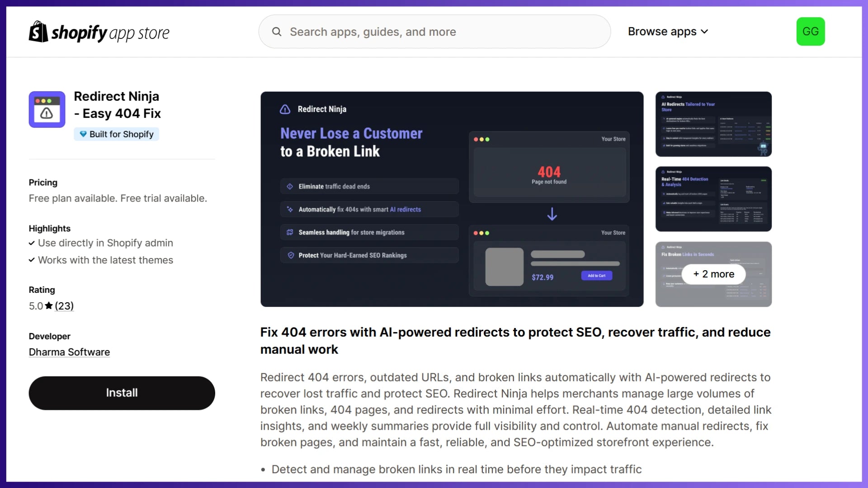Image resolution: width=868 pixels, height=488 pixels.
Task: Expand the Browse apps dropdown
Action: [662, 32]
